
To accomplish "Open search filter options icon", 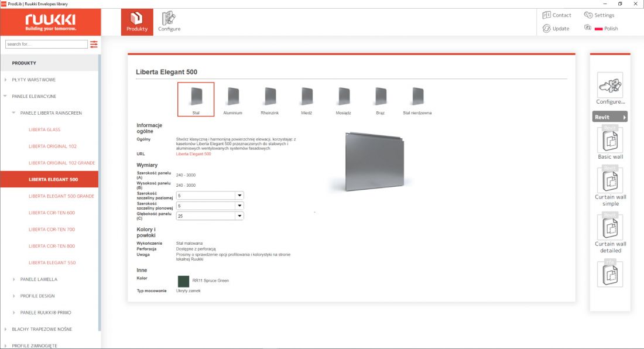I will coord(94,44).
